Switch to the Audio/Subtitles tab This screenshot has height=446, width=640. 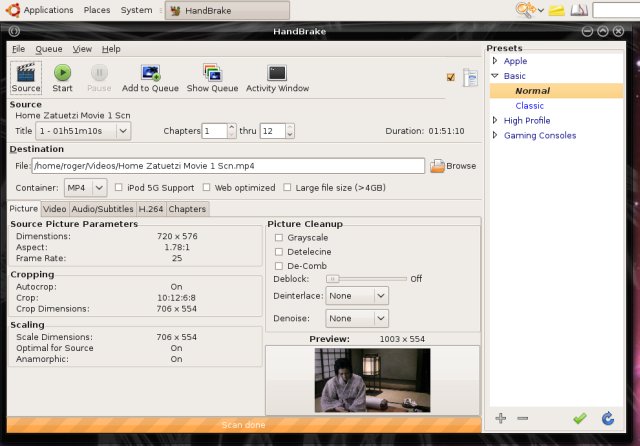coord(102,209)
